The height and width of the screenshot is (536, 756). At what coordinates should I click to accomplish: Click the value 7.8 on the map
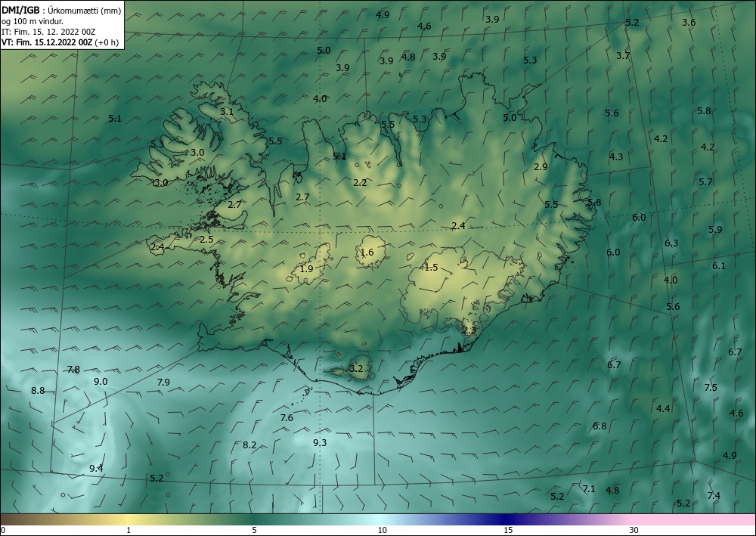[x=73, y=370]
